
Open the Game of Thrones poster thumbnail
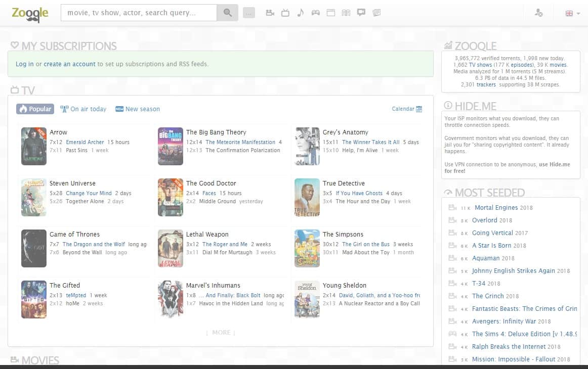click(x=34, y=248)
